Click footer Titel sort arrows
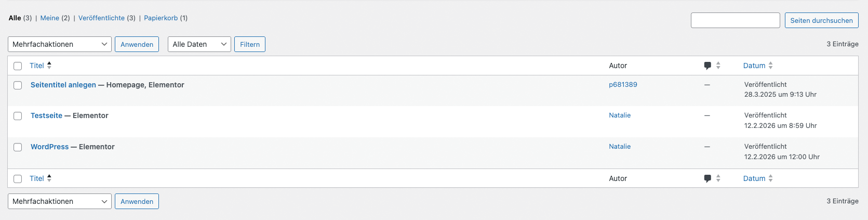This screenshot has width=868, height=220. click(x=49, y=178)
